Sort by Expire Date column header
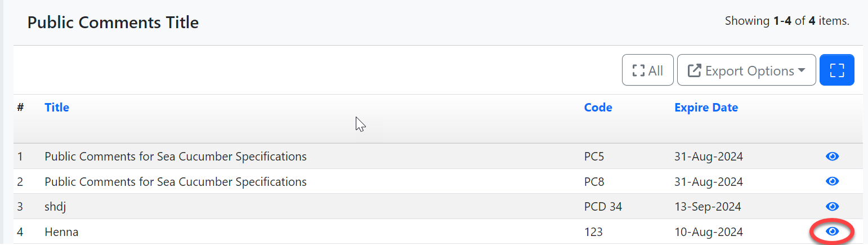Viewport: 868px width, 245px height. [706, 108]
